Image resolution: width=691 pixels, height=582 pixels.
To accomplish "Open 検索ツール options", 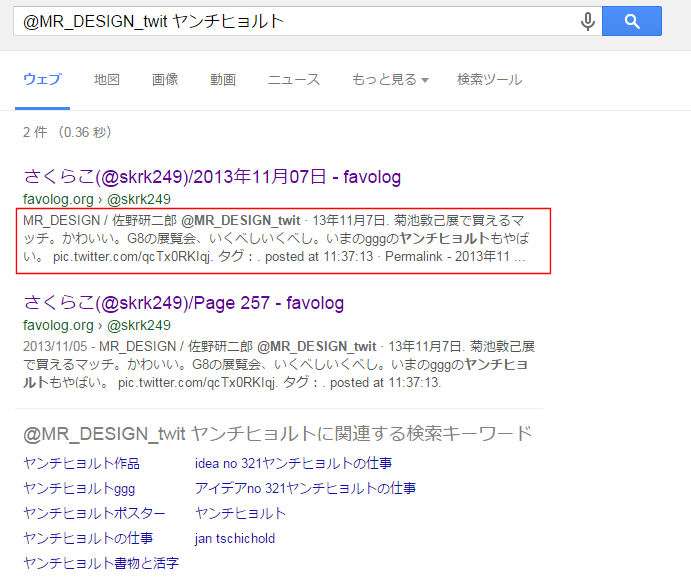I will (490, 80).
